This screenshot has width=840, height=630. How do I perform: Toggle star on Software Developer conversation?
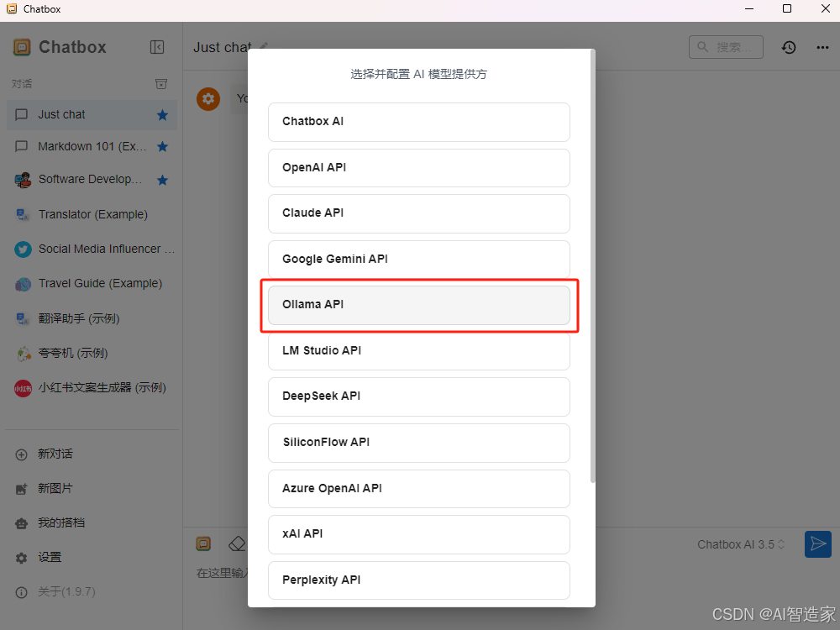[x=162, y=180]
